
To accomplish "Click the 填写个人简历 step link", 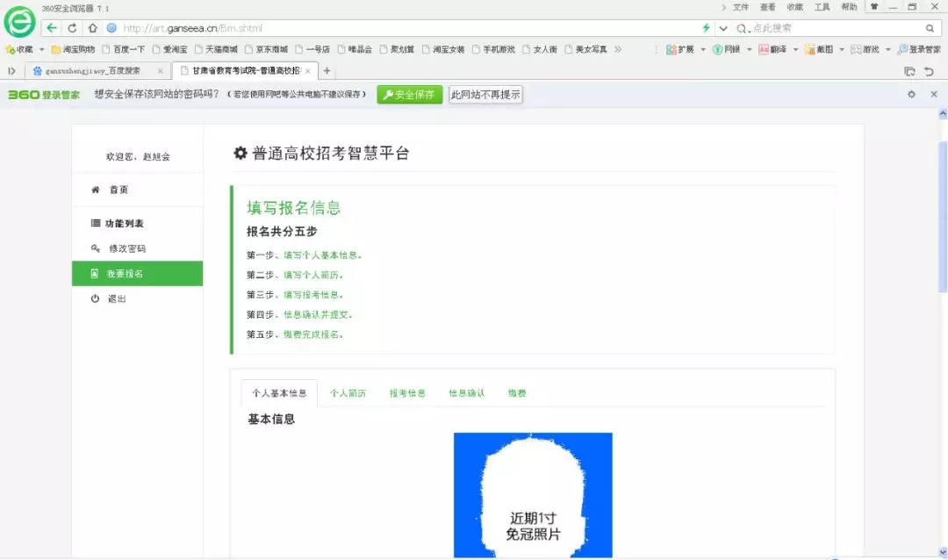I will click(x=313, y=275).
